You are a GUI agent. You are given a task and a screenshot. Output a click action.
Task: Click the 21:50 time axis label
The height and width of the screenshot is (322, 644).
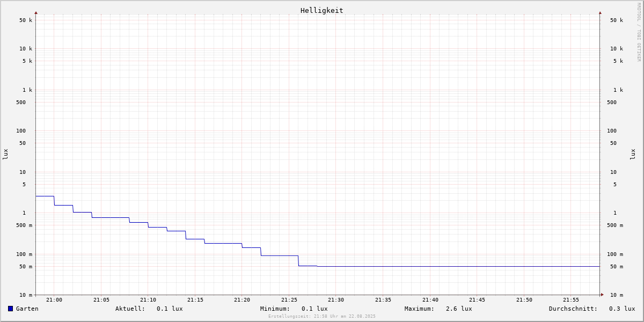click(524, 300)
